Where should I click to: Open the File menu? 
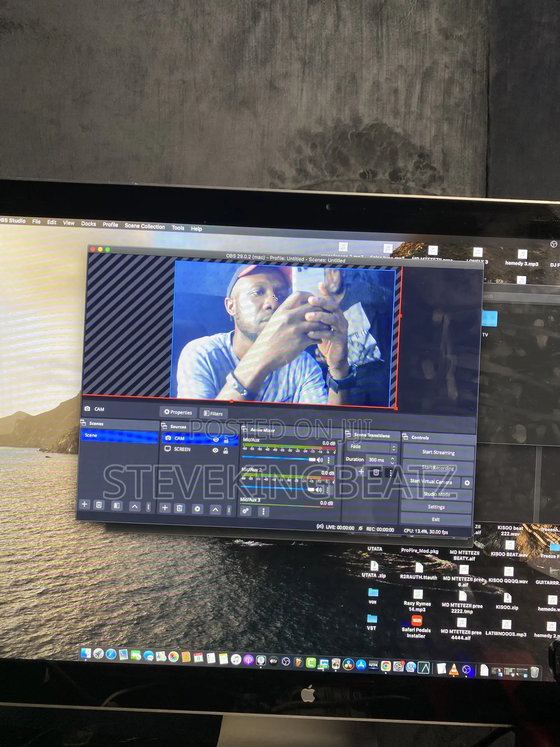click(x=36, y=222)
